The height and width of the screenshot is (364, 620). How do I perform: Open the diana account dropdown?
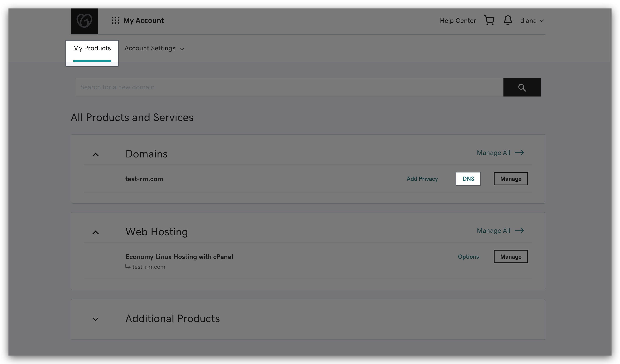point(532,20)
